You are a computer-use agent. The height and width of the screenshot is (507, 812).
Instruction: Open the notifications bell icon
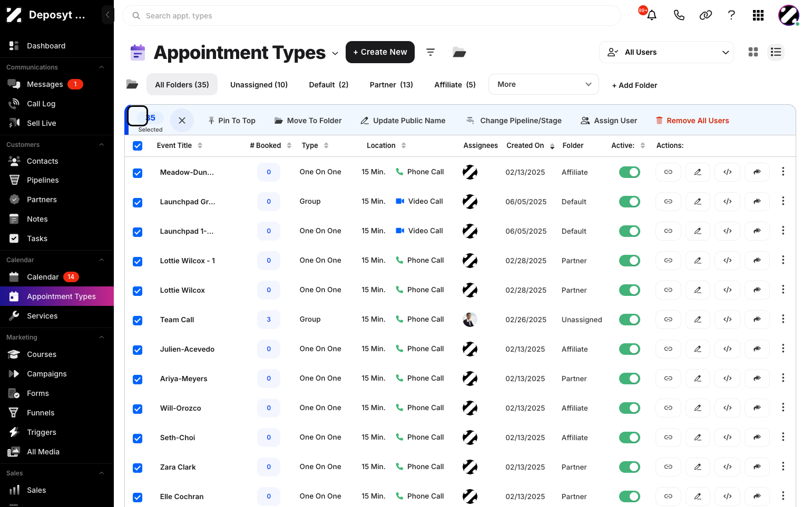tap(652, 15)
